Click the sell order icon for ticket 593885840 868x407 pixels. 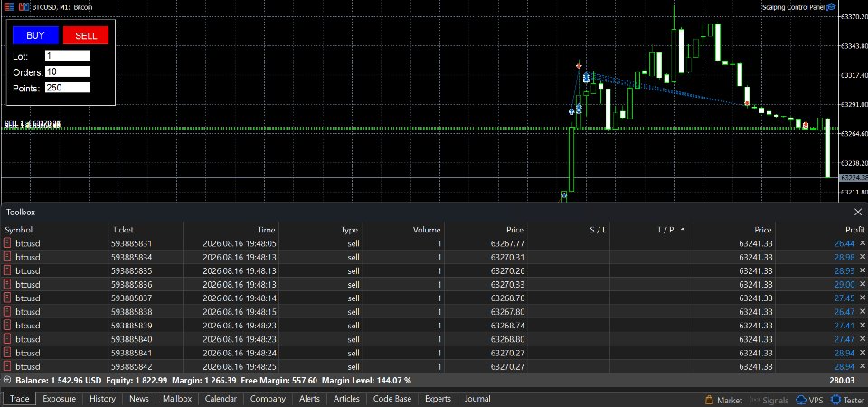click(x=7, y=339)
